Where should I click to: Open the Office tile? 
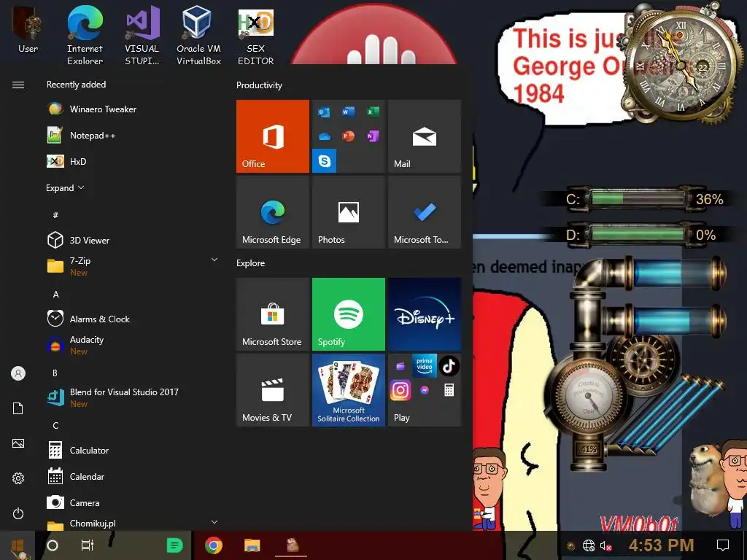coord(273,136)
